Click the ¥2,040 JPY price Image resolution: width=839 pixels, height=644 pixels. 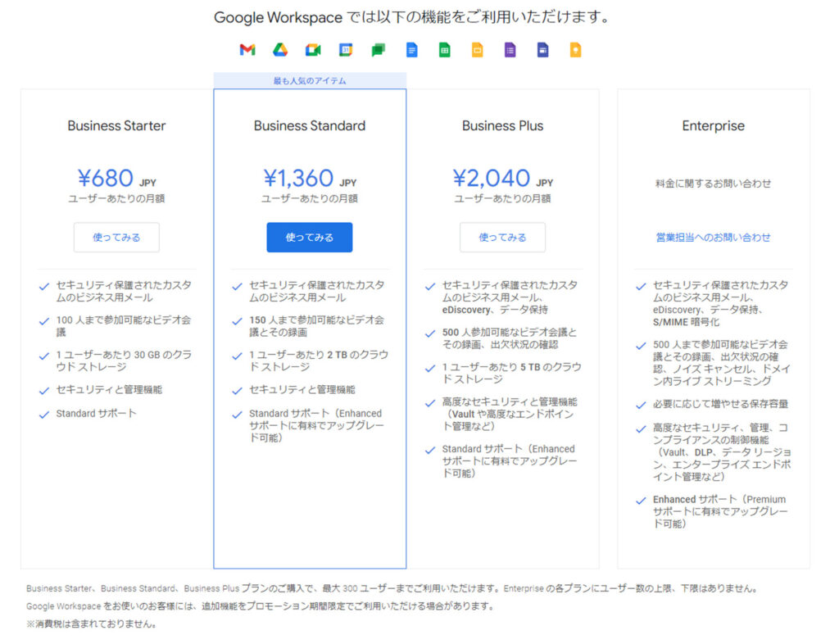[502, 178]
